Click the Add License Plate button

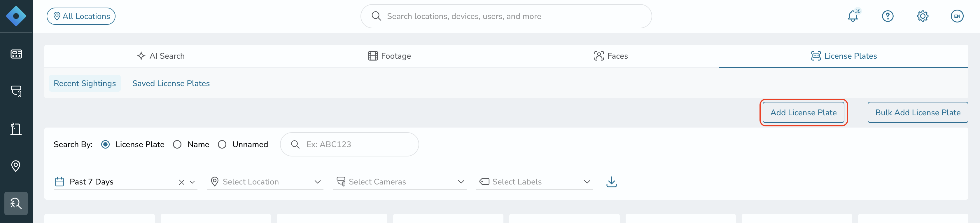coord(804,112)
